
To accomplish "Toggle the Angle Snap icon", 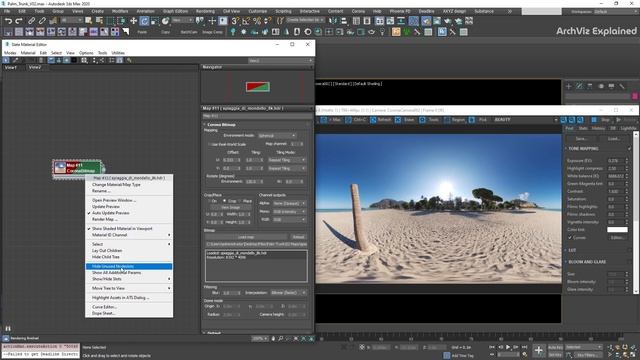I will coord(246,21).
